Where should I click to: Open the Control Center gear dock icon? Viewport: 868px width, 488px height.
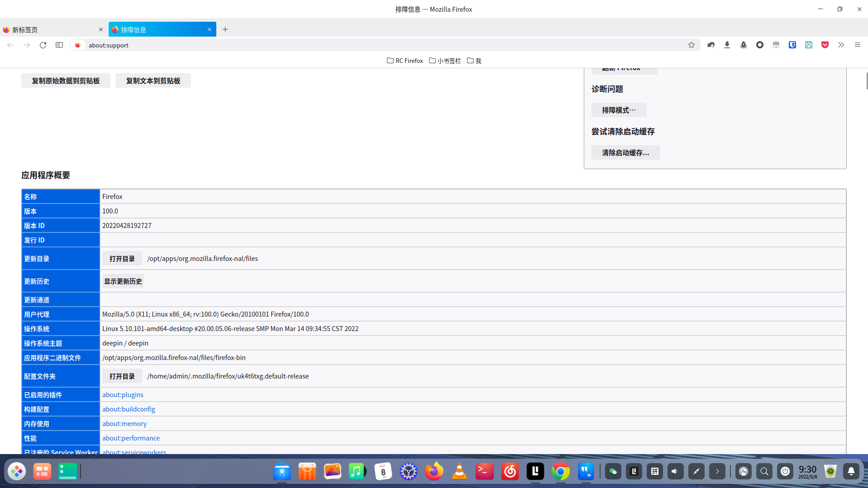click(409, 471)
